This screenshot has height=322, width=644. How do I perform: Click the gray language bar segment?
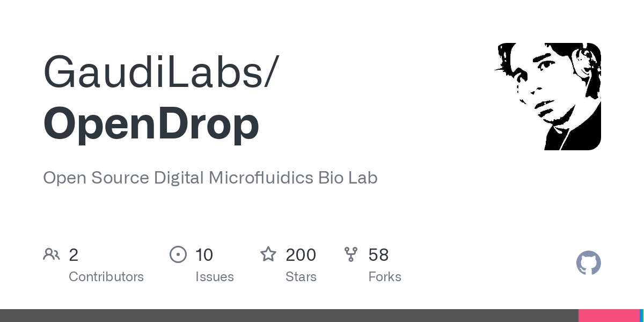289,316
